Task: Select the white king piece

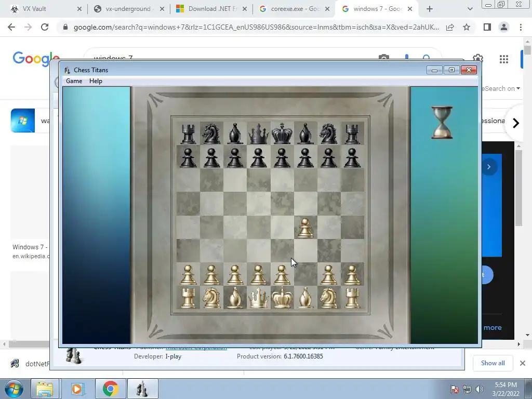Action: click(282, 298)
